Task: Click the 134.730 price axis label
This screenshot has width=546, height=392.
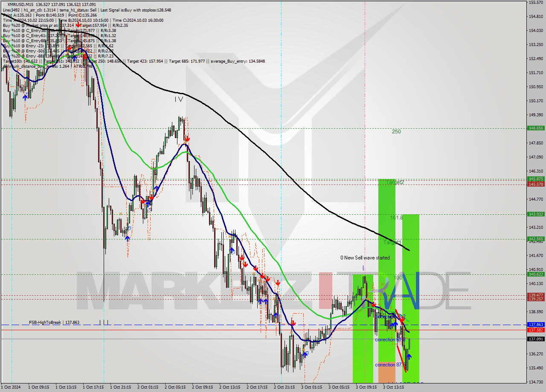Action: 536,382
